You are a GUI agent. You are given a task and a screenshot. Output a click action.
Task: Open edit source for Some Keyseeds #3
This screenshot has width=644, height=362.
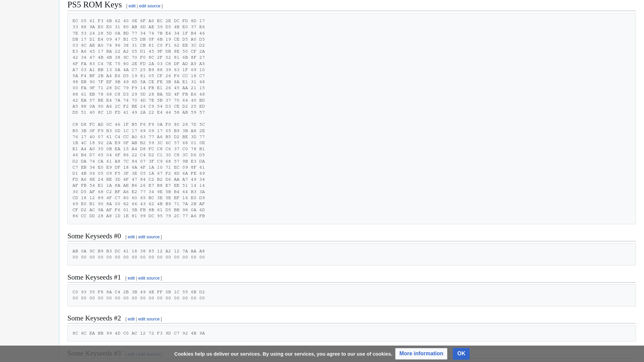149,354
